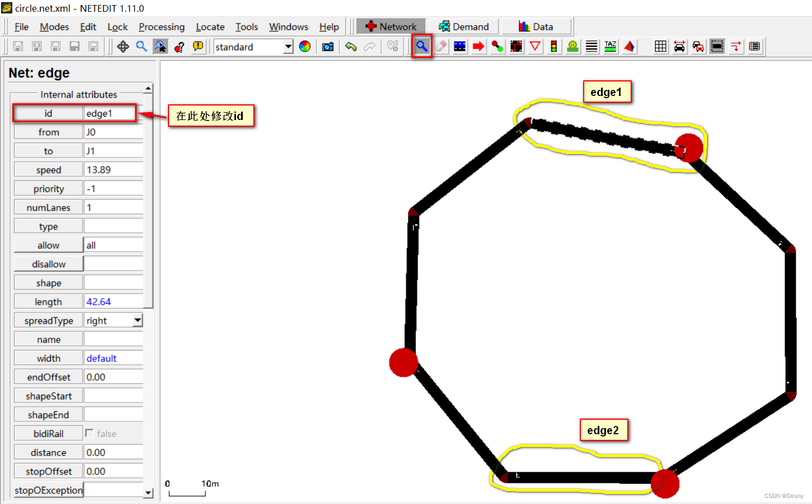Open the standard coloring scheme dropdown
This screenshot has width=812, height=504.
288,47
